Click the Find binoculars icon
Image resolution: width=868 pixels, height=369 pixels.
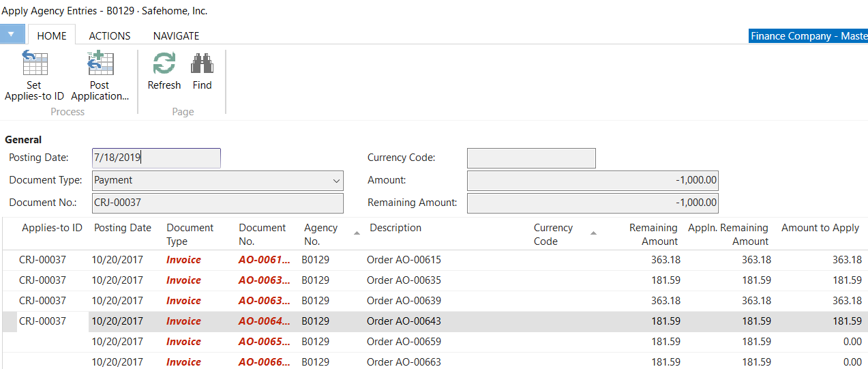202,64
